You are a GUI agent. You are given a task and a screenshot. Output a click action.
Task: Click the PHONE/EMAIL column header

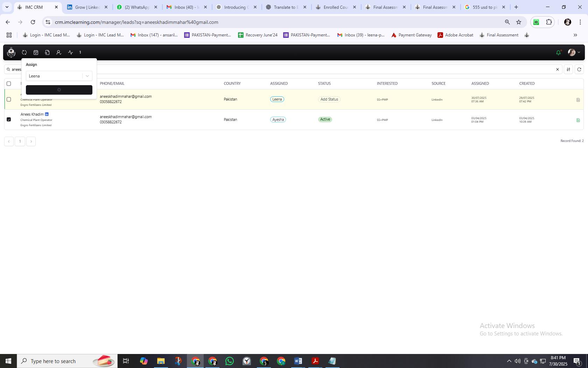112,83
